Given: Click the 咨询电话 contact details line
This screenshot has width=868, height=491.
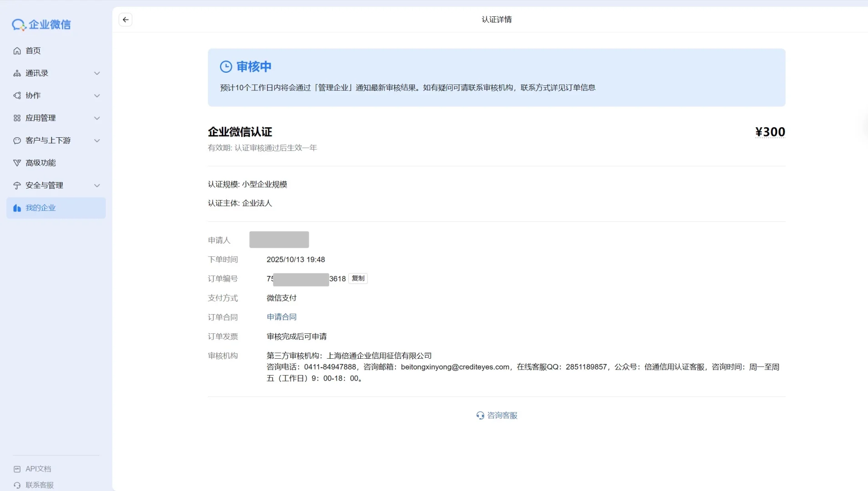Looking at the screenshot, I should tap(523, 373).
